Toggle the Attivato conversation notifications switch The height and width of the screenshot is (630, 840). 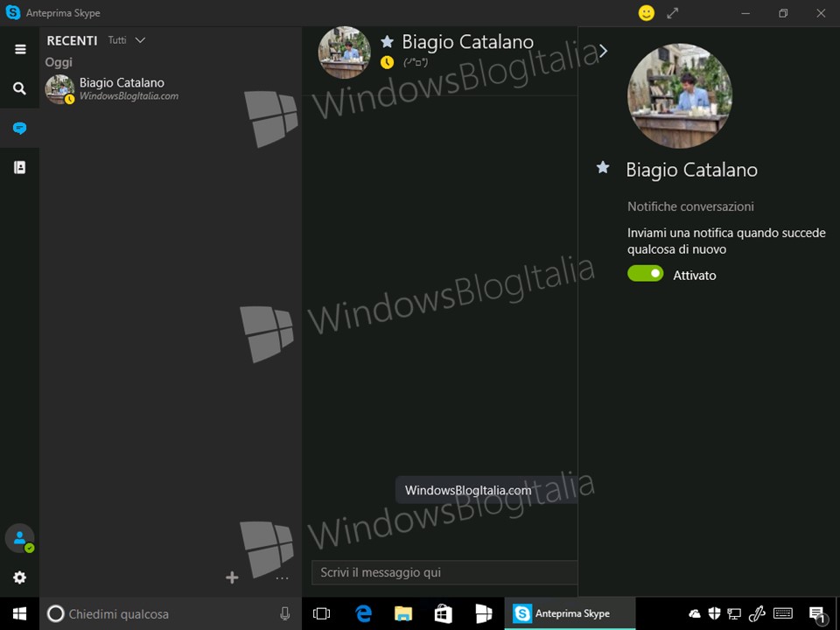(x=646, y=273)
